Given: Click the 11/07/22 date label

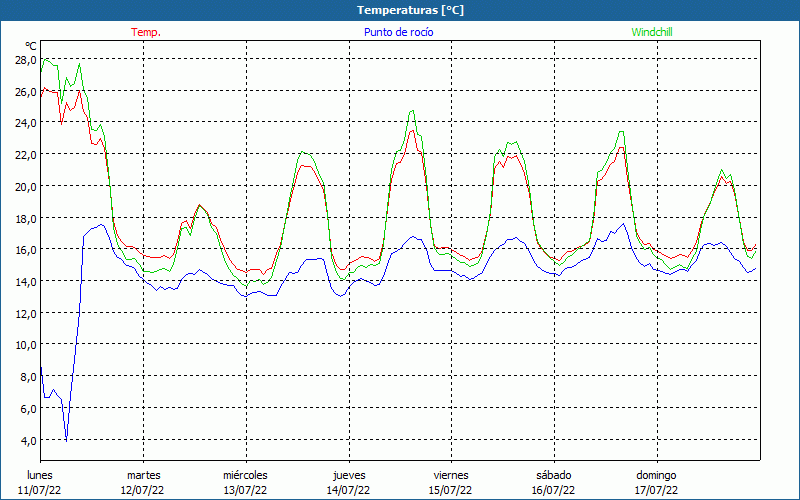Looking at the screenshot, I should pos(40,490).
